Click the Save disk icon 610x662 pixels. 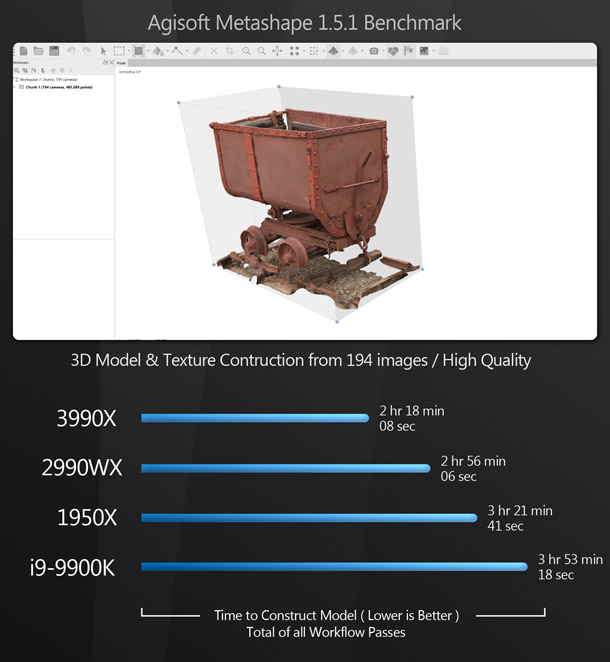[x=54, y=50]
